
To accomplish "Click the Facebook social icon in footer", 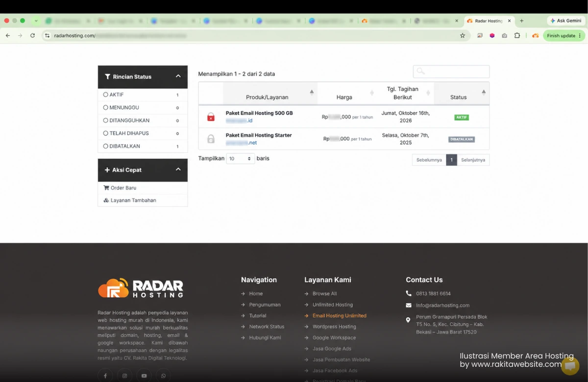I will click(x=105, y=376).
